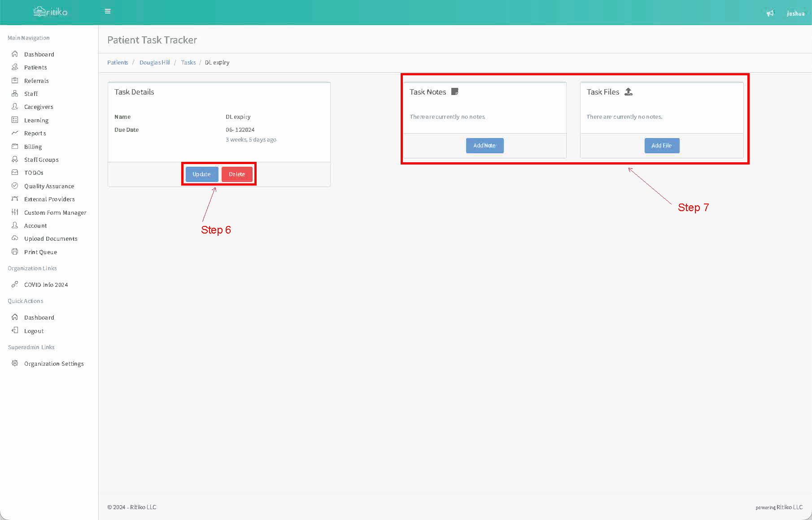Go to Tasks breadcrumb link
Image resolution: width=812 pixels, height=520 pixels.
pos(188,62)
